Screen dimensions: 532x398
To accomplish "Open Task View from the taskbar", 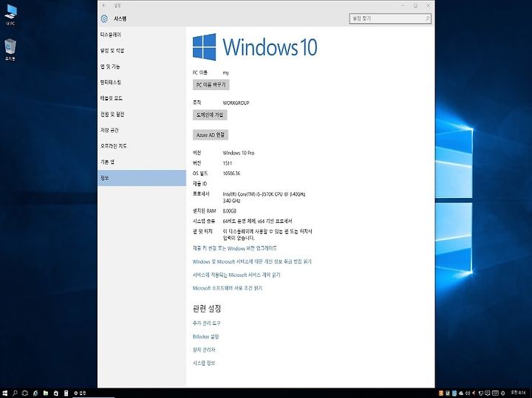I will pyautogui.click(x=25, y=394).
